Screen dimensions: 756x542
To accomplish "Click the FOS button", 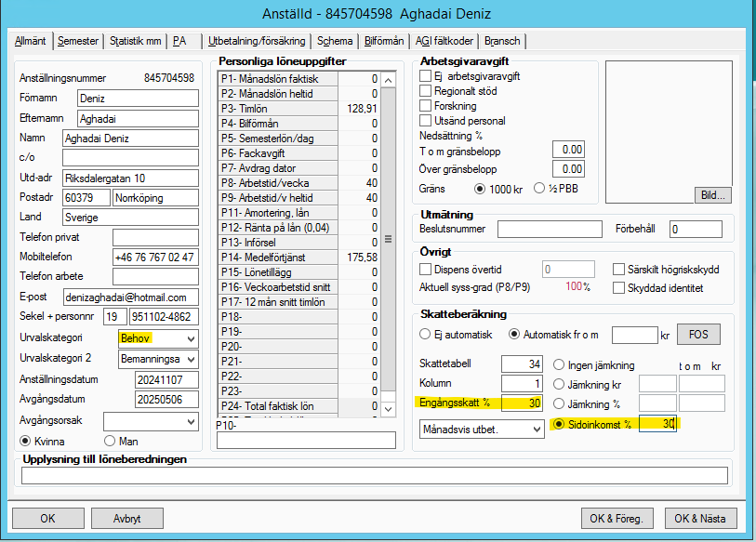I will pos(697,335).
